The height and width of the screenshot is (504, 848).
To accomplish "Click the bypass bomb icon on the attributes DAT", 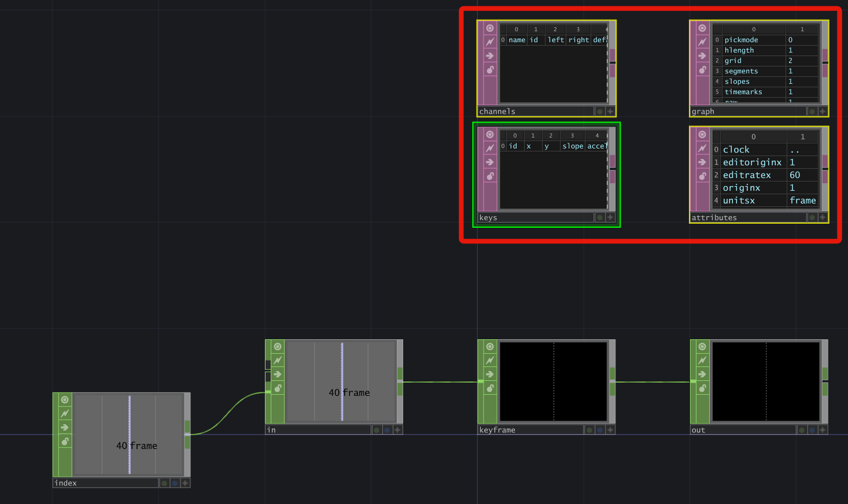I will click(702, 176).
